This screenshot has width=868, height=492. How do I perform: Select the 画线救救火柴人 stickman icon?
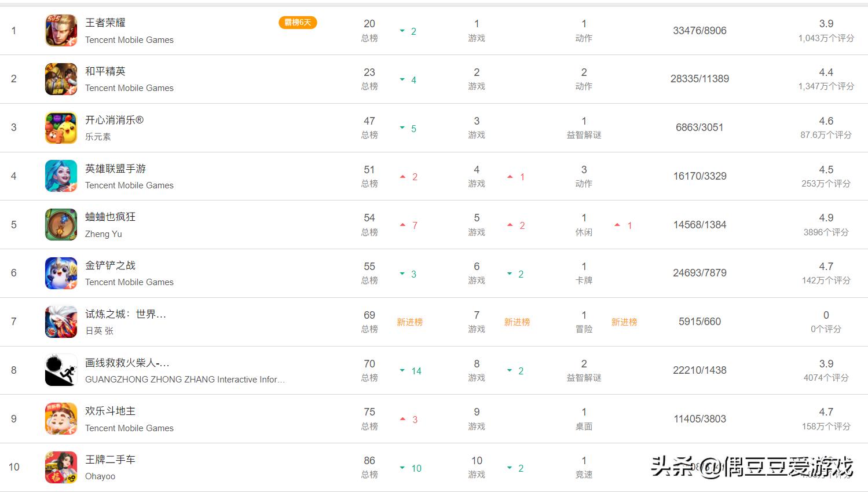pos(61,370)
